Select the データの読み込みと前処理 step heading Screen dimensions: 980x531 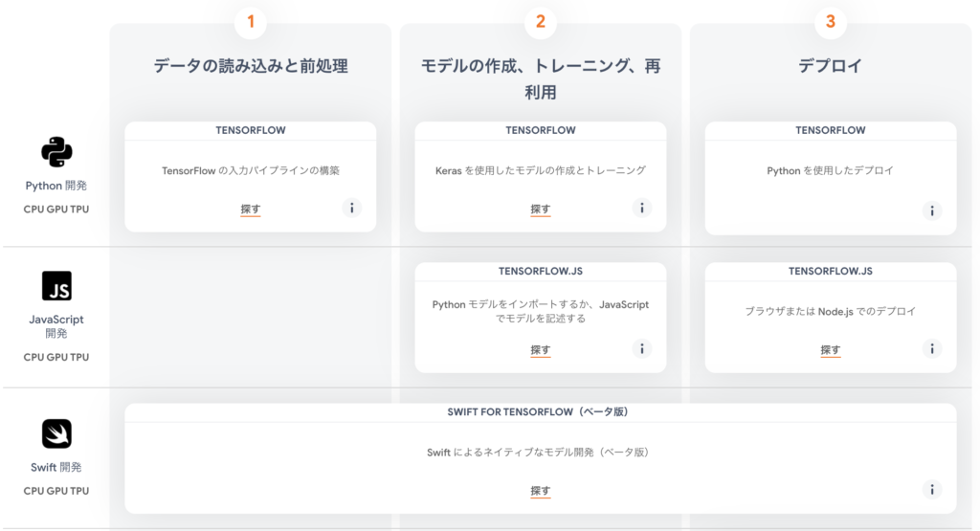click(x=251, y=66)
